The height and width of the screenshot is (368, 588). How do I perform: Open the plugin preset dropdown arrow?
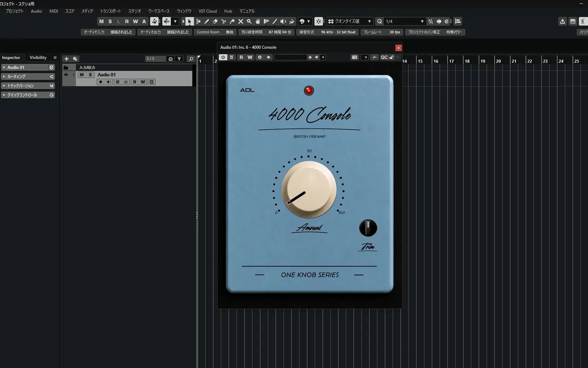323,57
